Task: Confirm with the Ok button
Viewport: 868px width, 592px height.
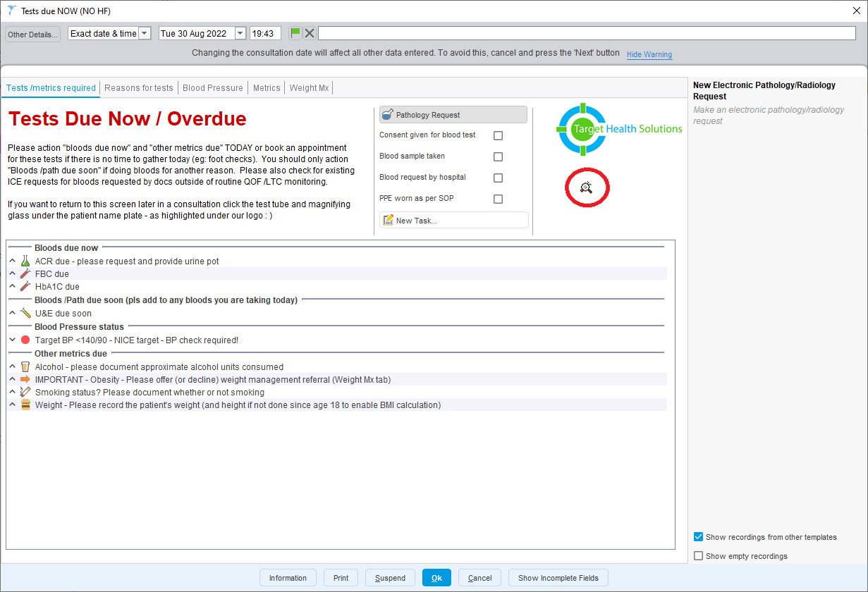Action: click(436, 578)
